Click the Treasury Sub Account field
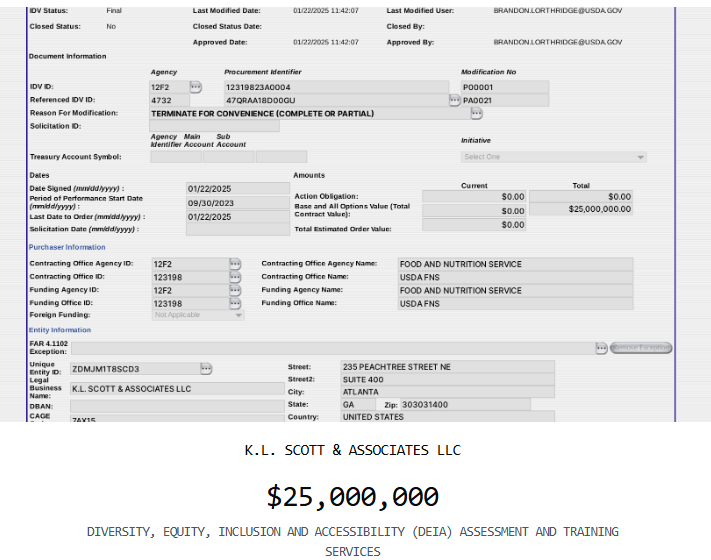This screenshot has width=711, height=560. point(282,157)
